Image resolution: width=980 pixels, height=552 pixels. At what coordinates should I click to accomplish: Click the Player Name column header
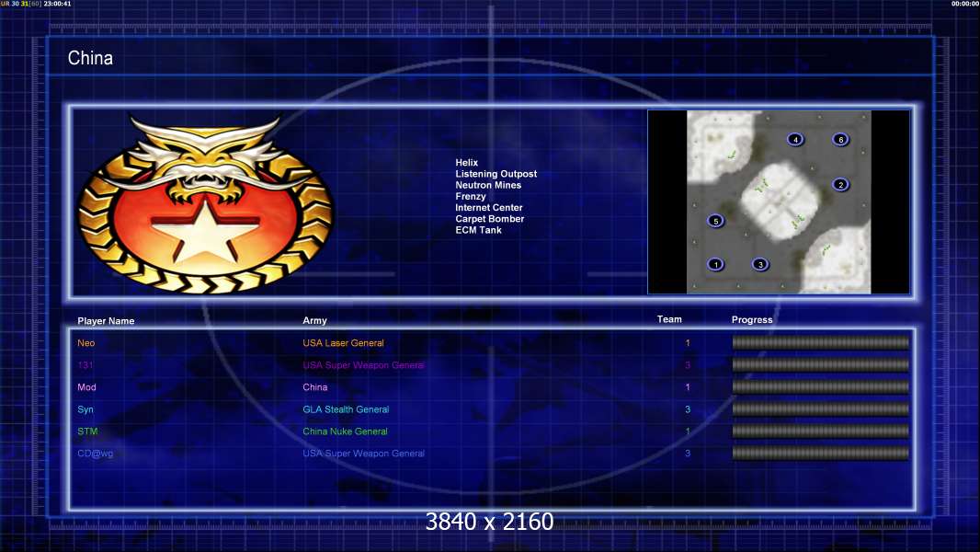(x=106, y=321)
